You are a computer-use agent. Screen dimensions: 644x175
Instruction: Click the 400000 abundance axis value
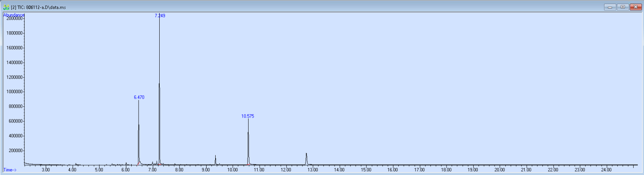click(x=15, y=136)
